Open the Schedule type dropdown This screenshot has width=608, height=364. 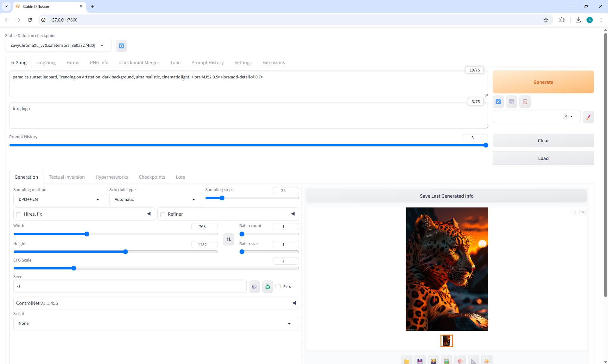pos(156,200)
